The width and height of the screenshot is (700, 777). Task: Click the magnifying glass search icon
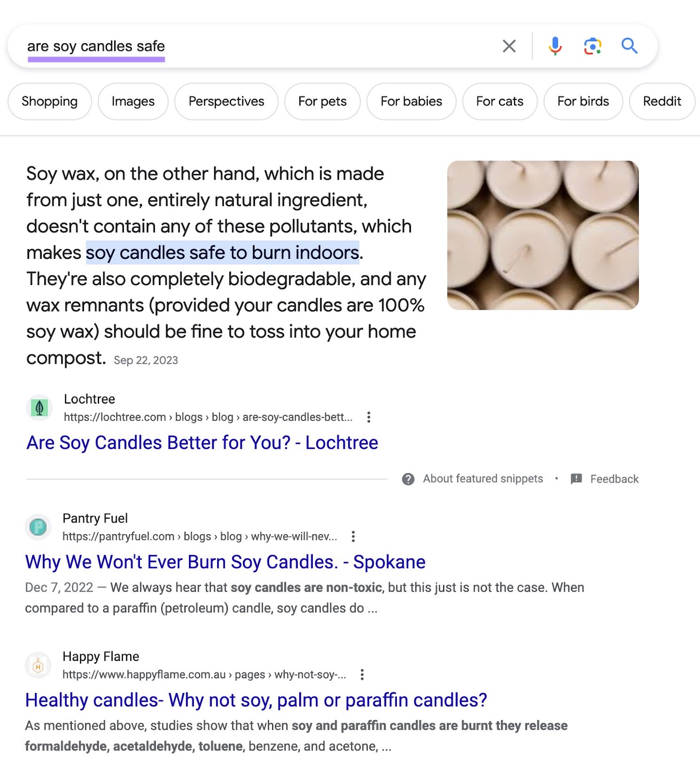[x=630, y=46]
